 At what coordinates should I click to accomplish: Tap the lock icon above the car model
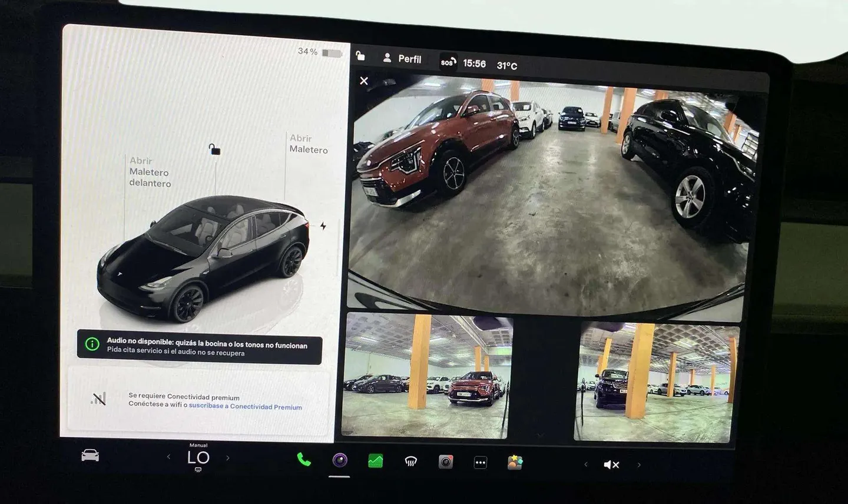tap(214, 150)
